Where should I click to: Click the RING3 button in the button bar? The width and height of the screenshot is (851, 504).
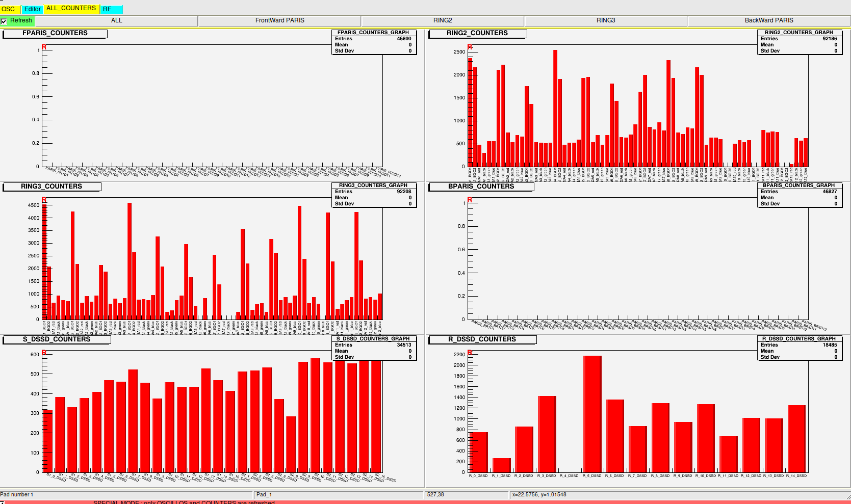coord(606,20)
